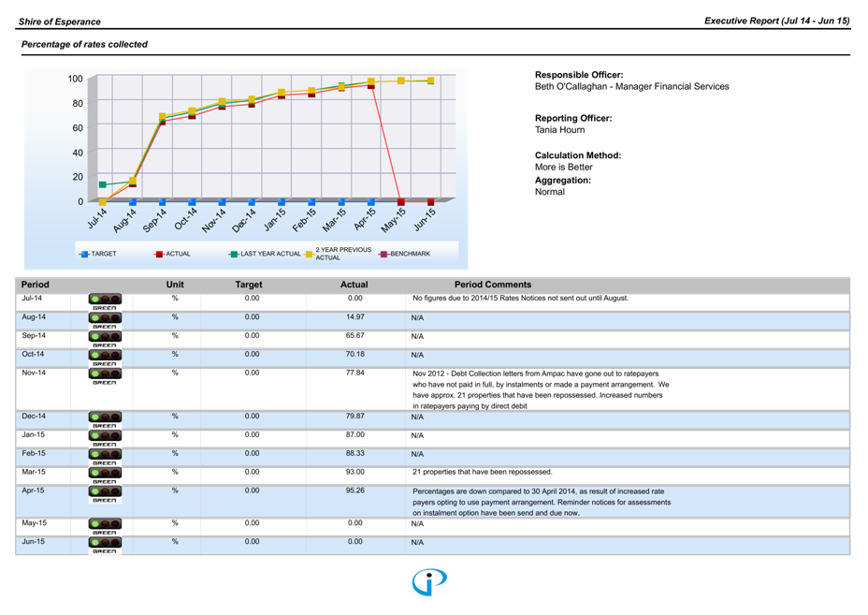Select the Nov-14 green status light icon
This screenshot has height=615, width=868.
[105, 374]
